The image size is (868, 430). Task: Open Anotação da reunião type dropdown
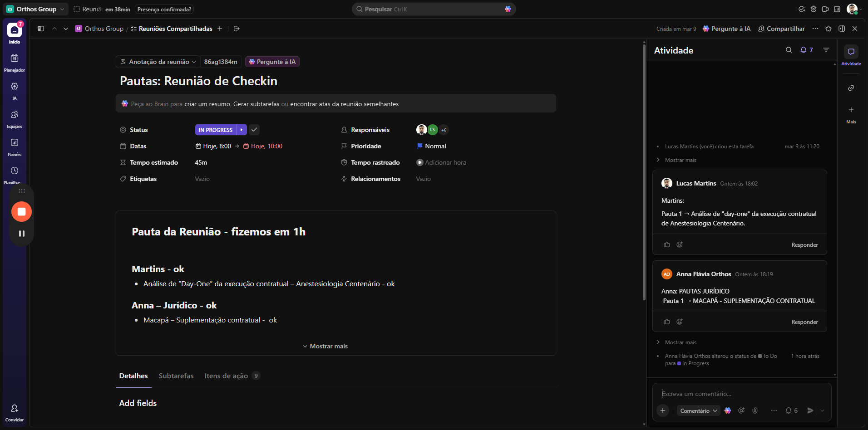pyautogui.click(x=158, y=62)
